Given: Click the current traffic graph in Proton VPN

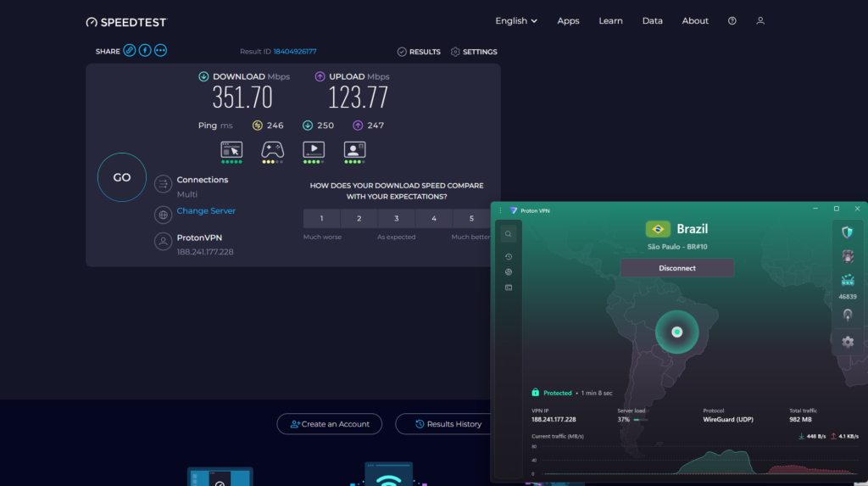Looking at the screenshot, I should [x=695, y=461].
